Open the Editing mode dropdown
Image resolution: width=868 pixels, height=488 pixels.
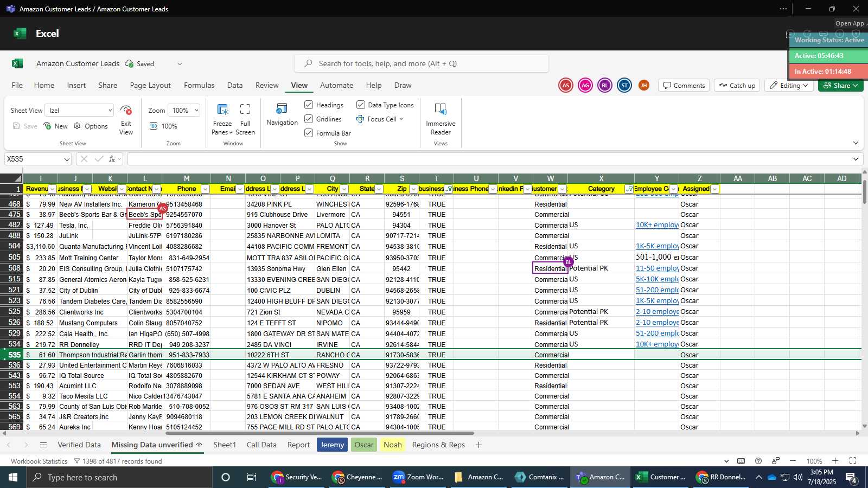coord(789,85)
